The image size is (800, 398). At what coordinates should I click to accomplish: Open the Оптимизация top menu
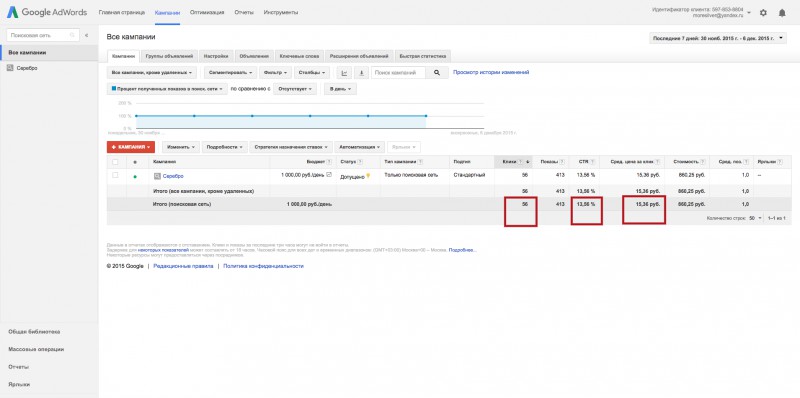coord(207,12)
